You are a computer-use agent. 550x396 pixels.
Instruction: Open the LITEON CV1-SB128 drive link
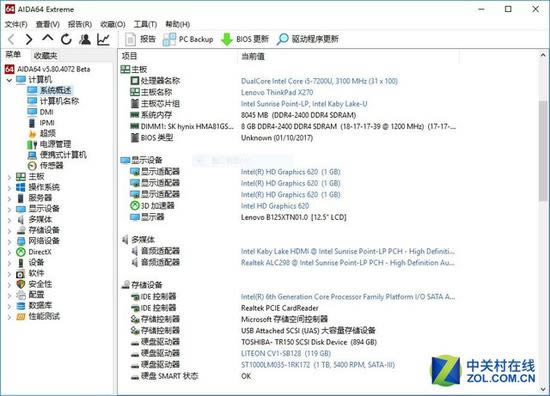[286, 353]
